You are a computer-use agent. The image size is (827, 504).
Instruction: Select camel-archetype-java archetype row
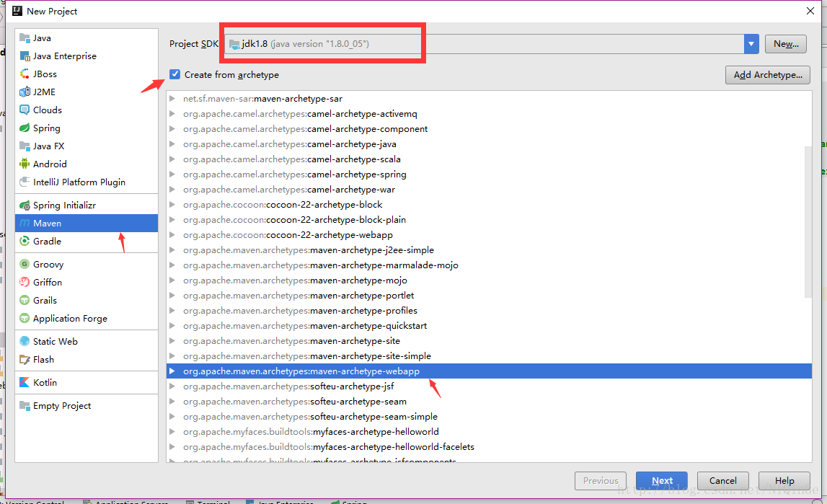click(x=489, y=144)
